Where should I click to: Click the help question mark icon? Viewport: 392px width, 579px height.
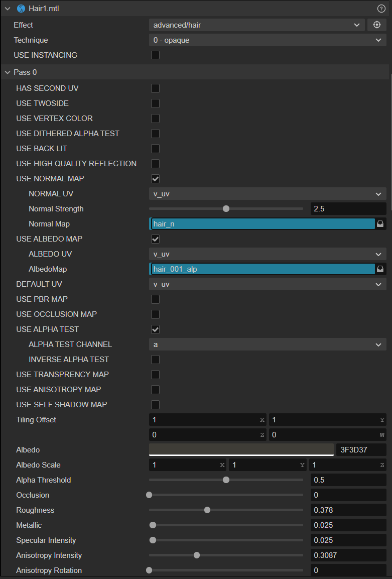point(381,9)
